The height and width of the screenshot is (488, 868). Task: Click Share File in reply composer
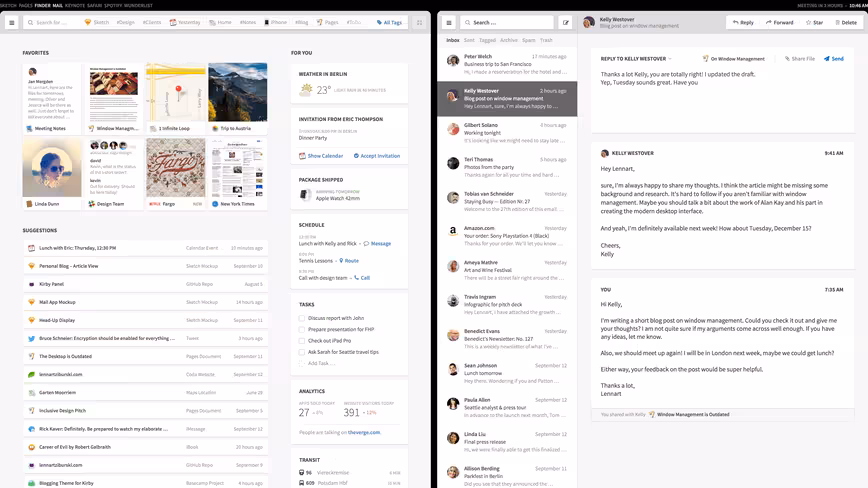point(799,59)
